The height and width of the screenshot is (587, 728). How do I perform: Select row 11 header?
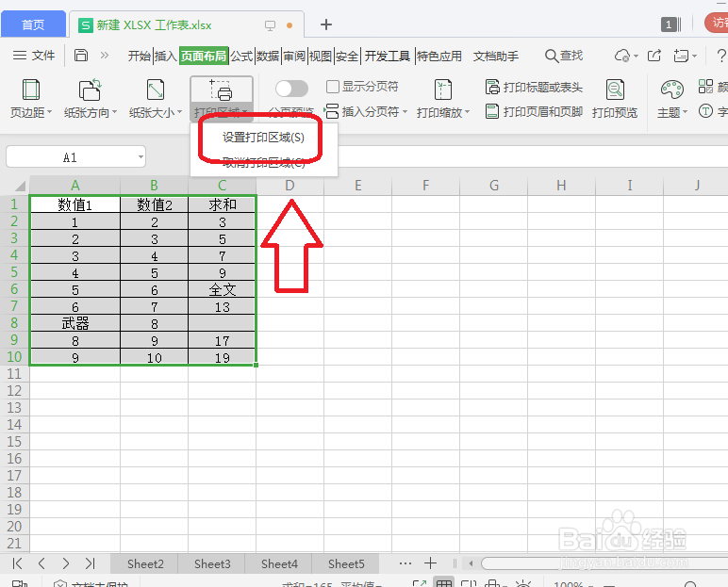14,374
